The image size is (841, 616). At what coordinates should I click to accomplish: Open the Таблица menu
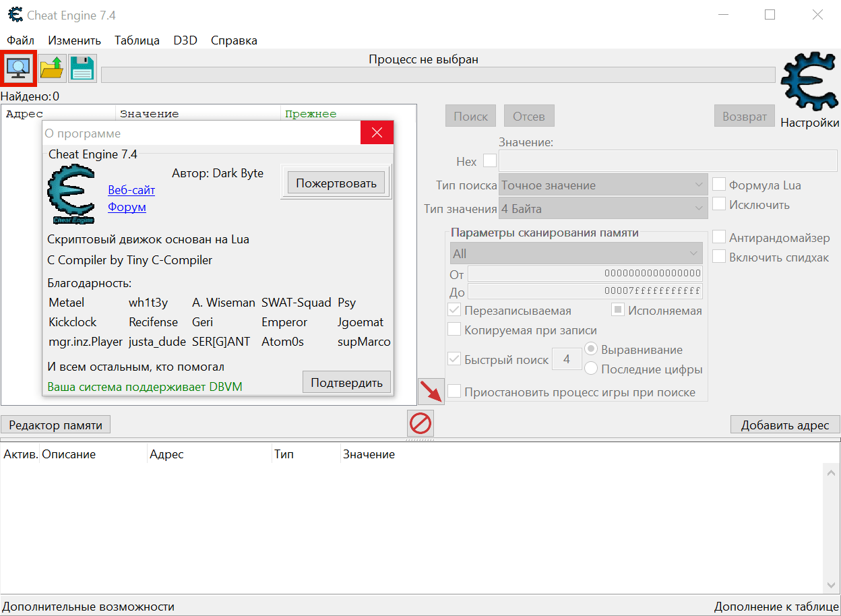point(137,40)
